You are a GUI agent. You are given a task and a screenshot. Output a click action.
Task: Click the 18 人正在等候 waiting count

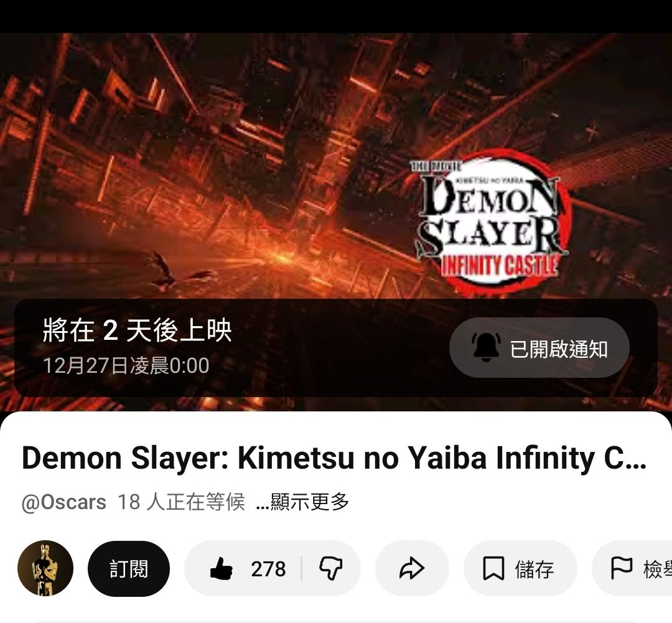click(182, 502)
